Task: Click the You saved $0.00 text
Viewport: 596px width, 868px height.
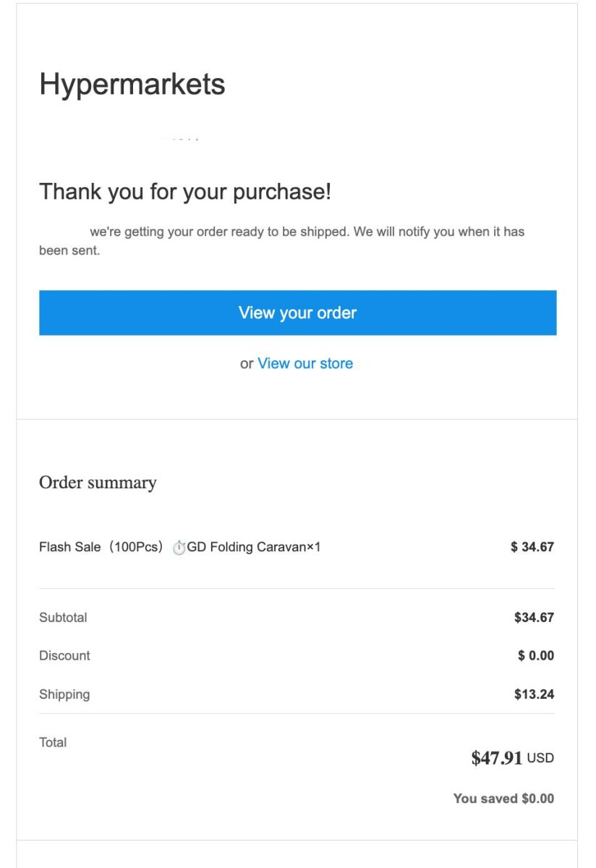Action: point(503,799)
